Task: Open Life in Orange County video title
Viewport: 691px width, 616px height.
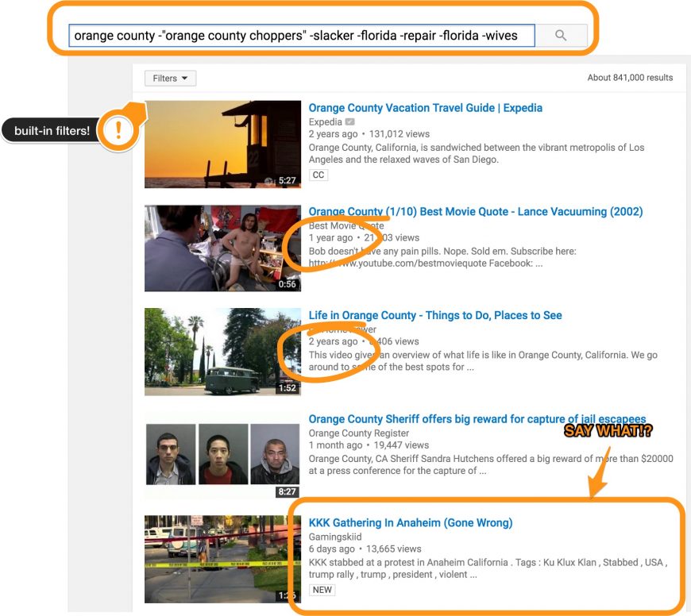Action: (x=435, y=315)
